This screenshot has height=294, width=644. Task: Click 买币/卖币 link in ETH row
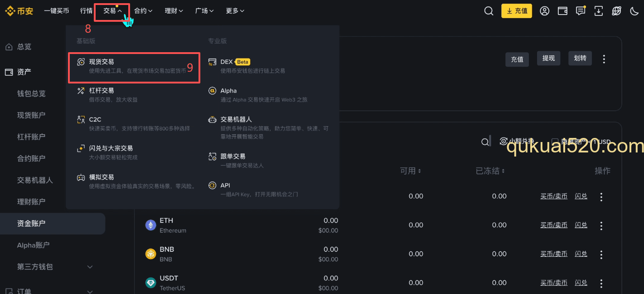554,225
